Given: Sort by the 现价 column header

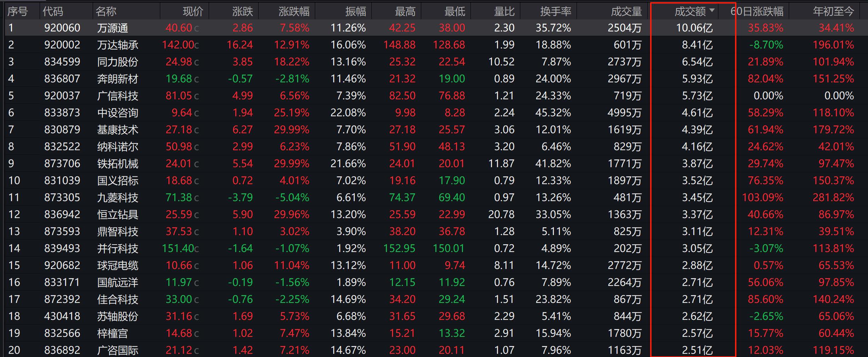Looking at the screenshot, I should [193, 12].
